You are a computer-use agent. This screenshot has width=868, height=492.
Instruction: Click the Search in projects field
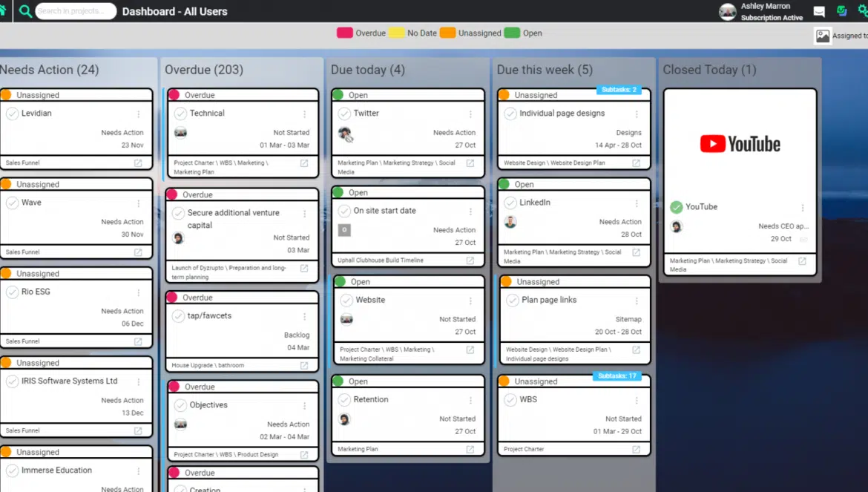(76, 11)
